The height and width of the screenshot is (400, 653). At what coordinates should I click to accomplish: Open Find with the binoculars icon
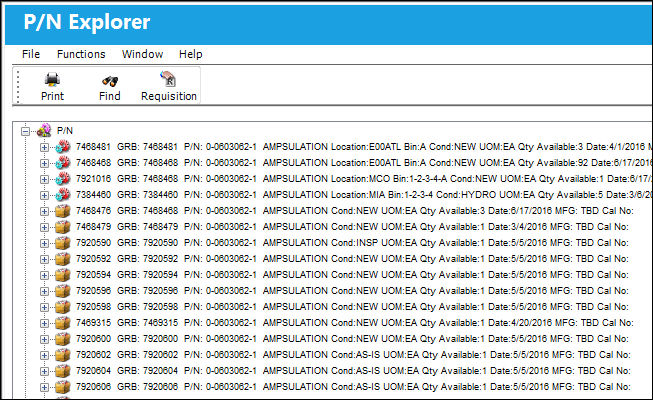[x=110, y=80]
